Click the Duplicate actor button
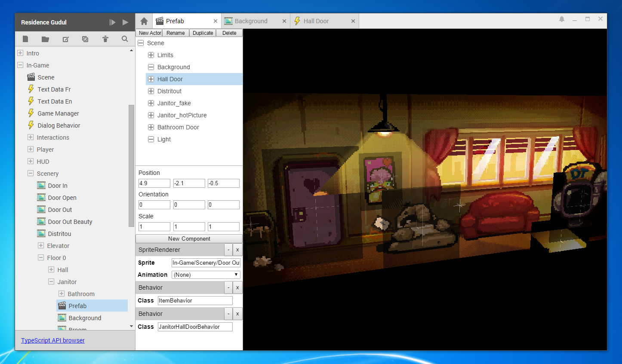The image size is (622, 364). click(x=203, y=33)
